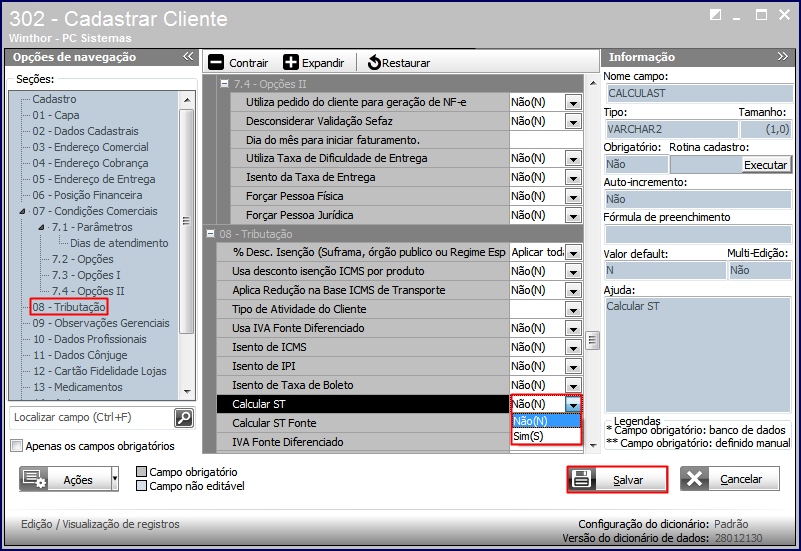Click the search magnifier icon beside Localizar campo
This screenshot has height=551, width=801.
184,418
